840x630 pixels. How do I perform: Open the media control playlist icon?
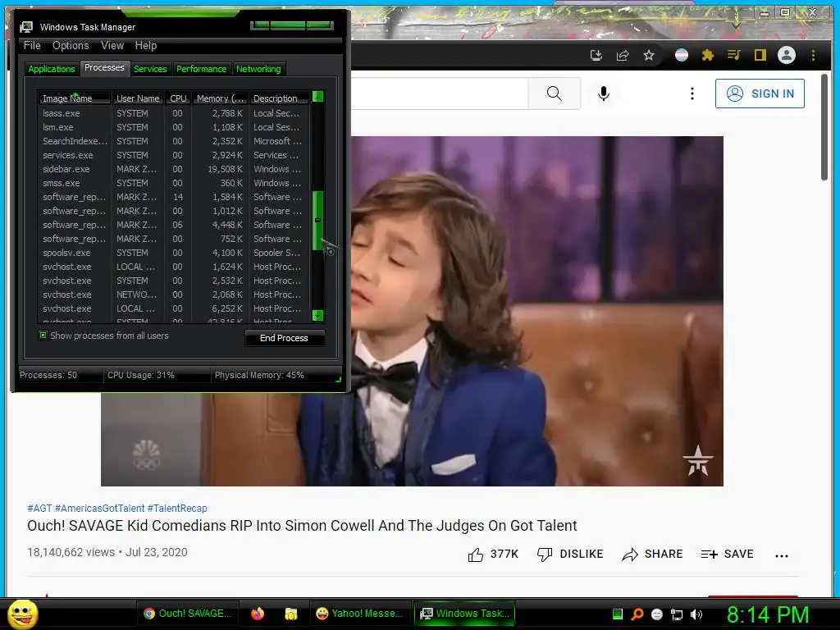734,55
